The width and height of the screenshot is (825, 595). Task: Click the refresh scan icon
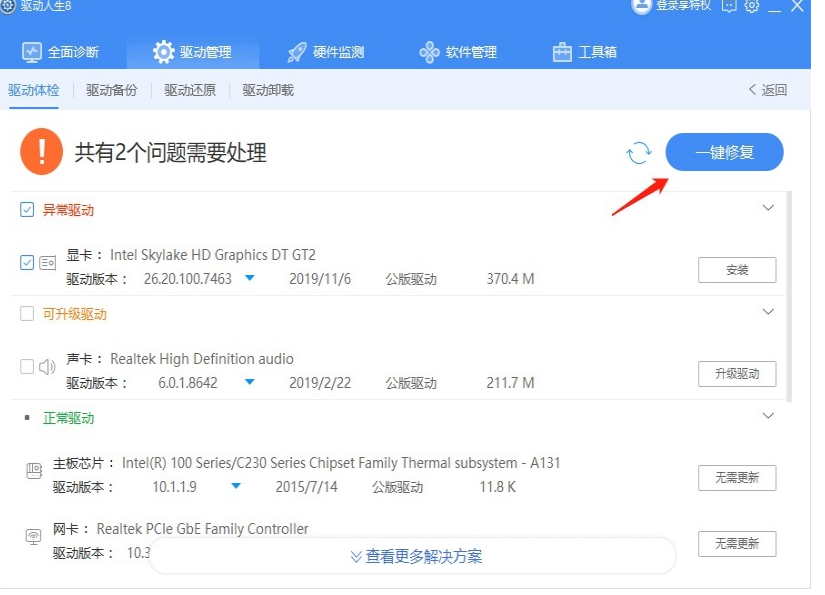point(638,153)
